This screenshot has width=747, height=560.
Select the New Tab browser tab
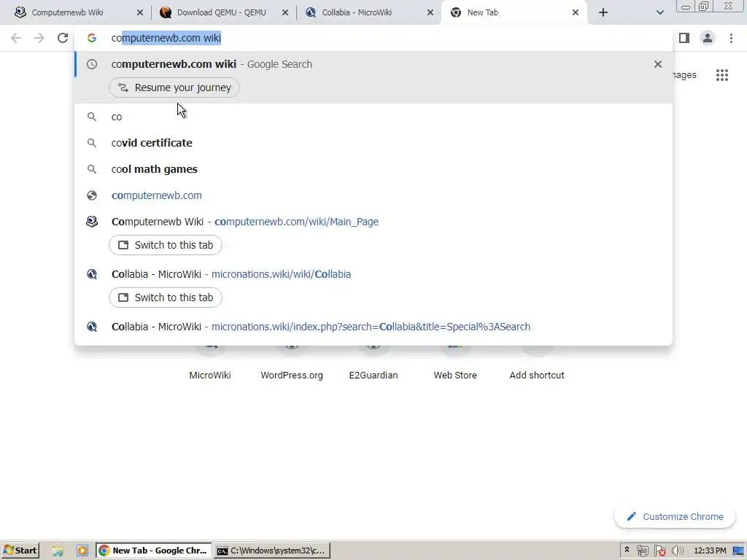482,12
